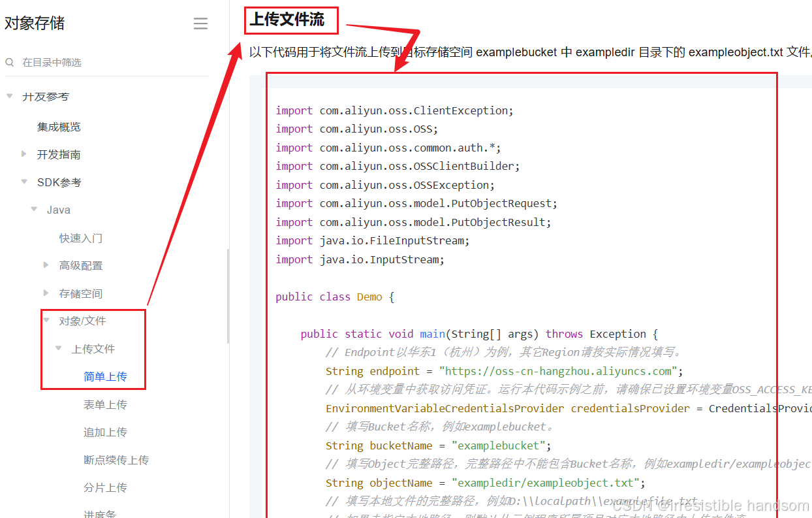Viewport: 812px width, 518px height.
Task: Focus the 在目录中筛选 filter input
Action: tap(107, 62)
